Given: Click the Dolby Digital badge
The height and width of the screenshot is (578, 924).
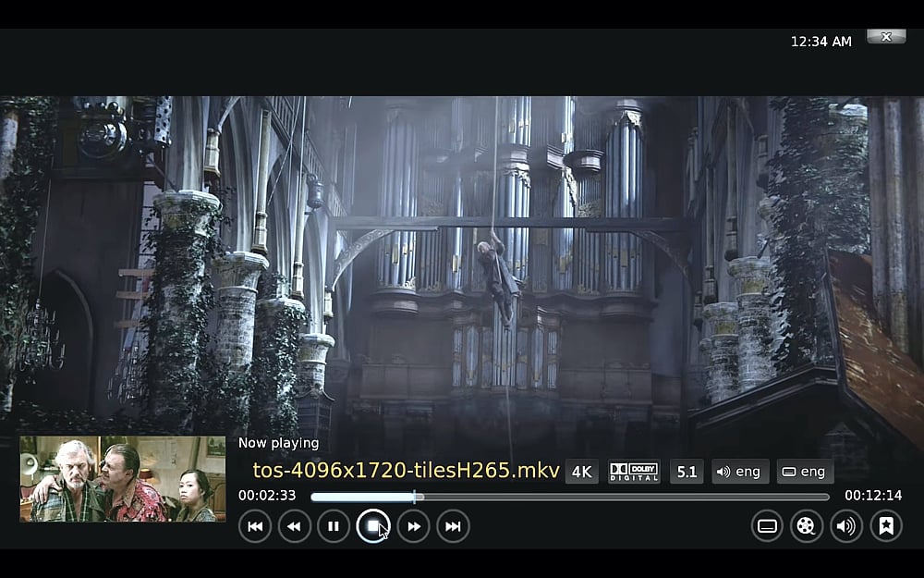Looking at the screenshot, I should (x=635, y=472).
